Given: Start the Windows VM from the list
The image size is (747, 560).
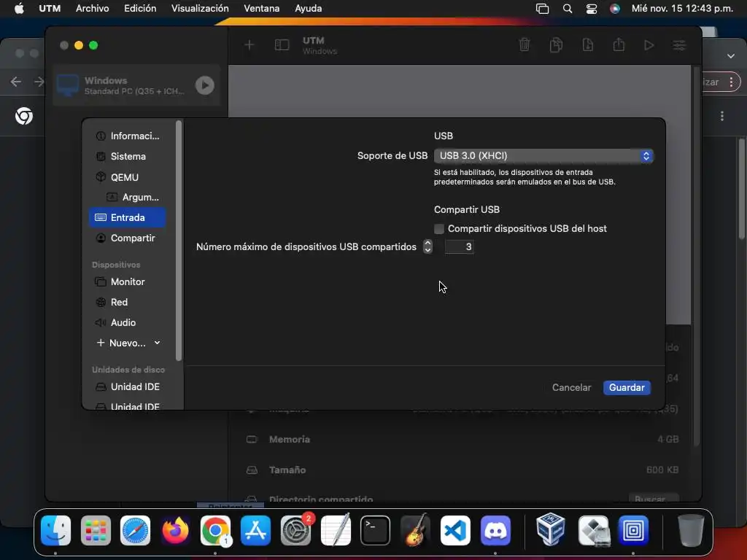Looking at the screenshot, I should pos(205,85).
